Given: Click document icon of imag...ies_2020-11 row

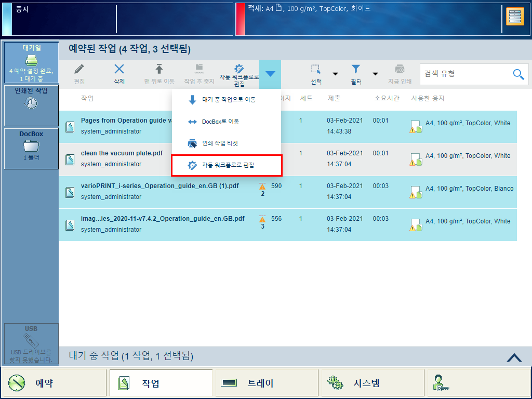Looking at the screenshot, I should [70, 225].
